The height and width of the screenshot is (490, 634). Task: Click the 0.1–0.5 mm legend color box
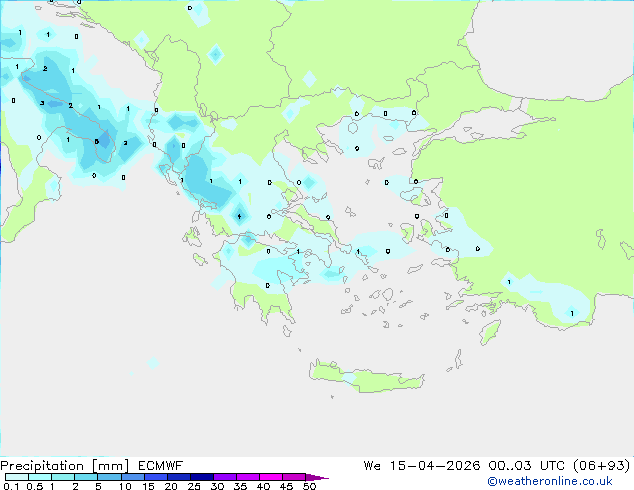click(x=17, y=477)
